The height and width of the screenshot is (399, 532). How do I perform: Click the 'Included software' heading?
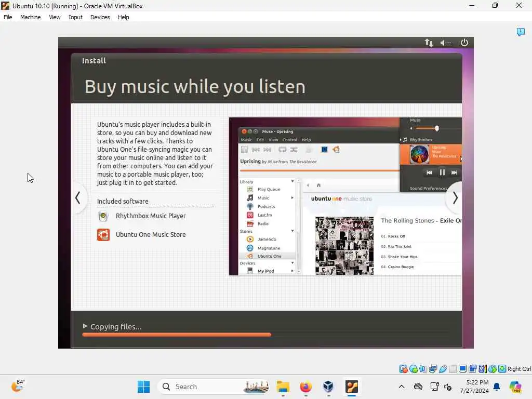tap(123, 201)
